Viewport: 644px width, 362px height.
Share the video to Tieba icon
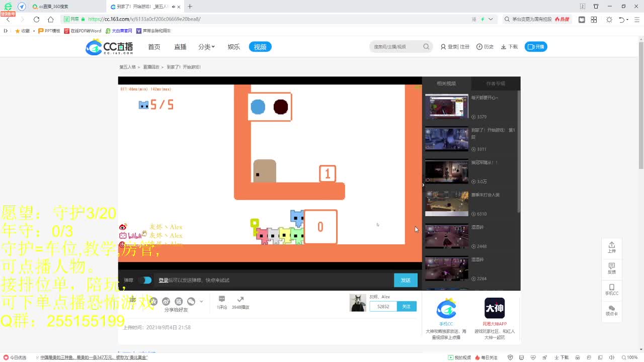pyautogui.click(x=179, y=301)
